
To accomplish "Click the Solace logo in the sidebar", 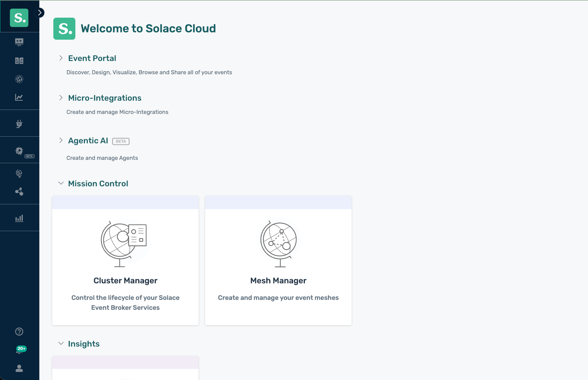I will click(x=19, y=18).
